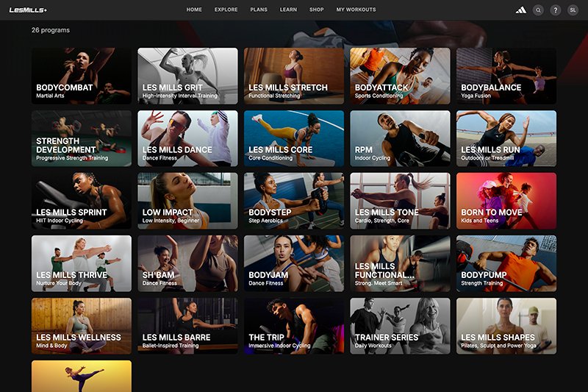Viewport: 588px width, 392px height.
Task: Open the Shop menu item
Action: pos(317,10)
